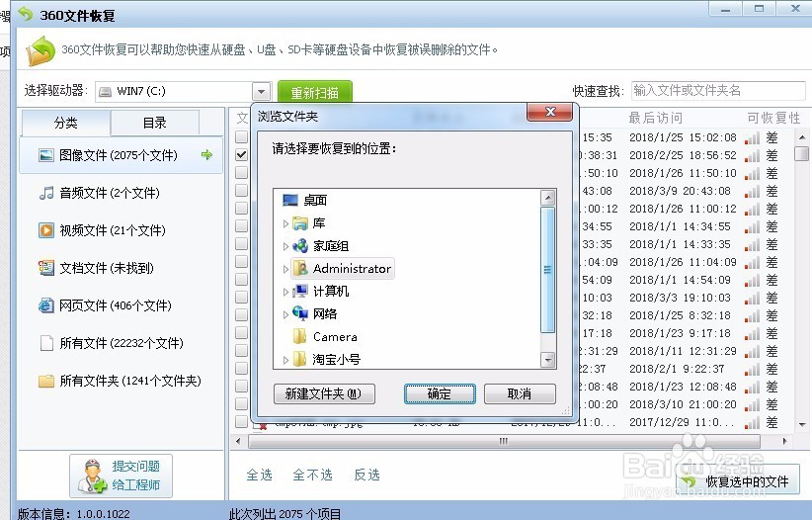Click the 全不选 deselect-all link
Image resolution: width=812 pixels, height=520 pixels.
click(x=312, y=475)
